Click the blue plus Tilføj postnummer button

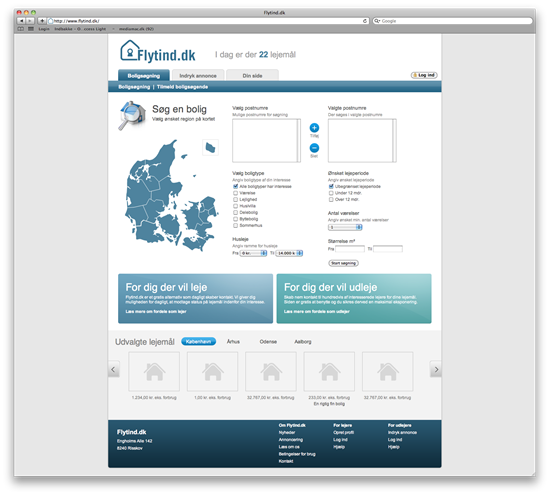pos(314,128)
